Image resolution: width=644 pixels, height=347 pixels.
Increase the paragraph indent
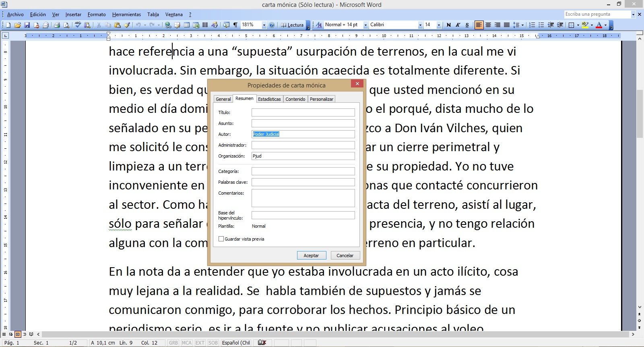coord(560,25)
